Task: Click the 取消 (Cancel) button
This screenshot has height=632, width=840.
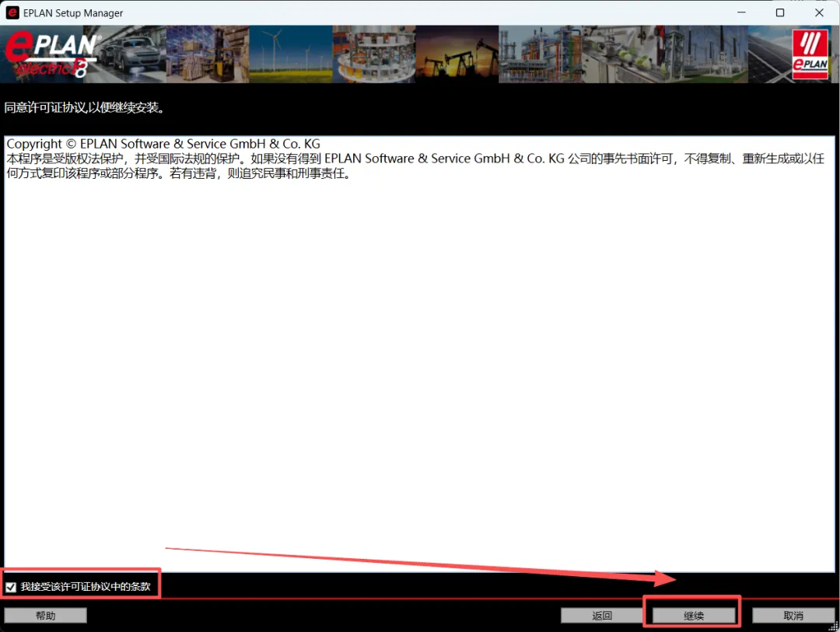Action: coord(793,616)
